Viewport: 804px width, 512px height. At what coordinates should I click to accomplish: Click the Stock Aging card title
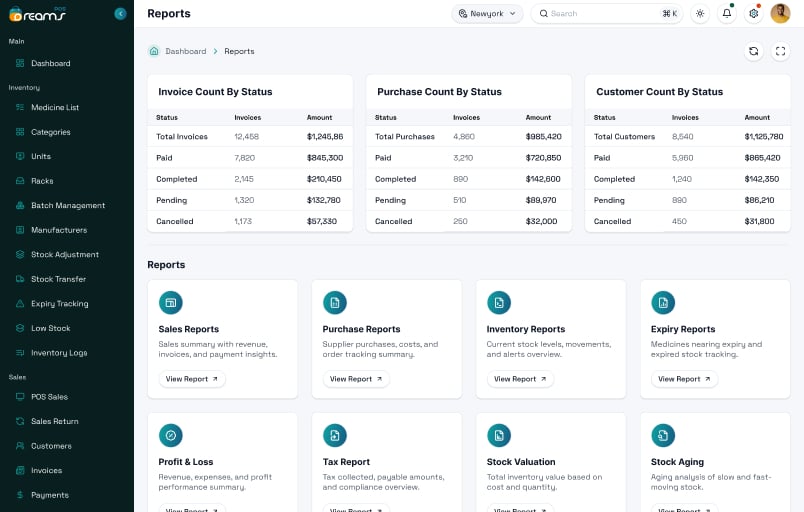click(677, 462)
